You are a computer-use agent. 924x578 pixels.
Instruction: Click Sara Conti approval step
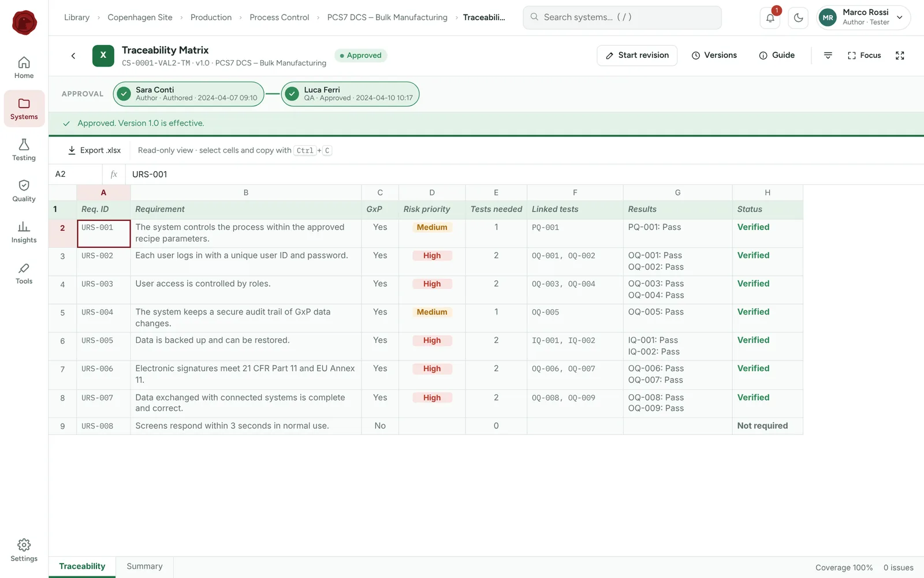pos(189,94)
